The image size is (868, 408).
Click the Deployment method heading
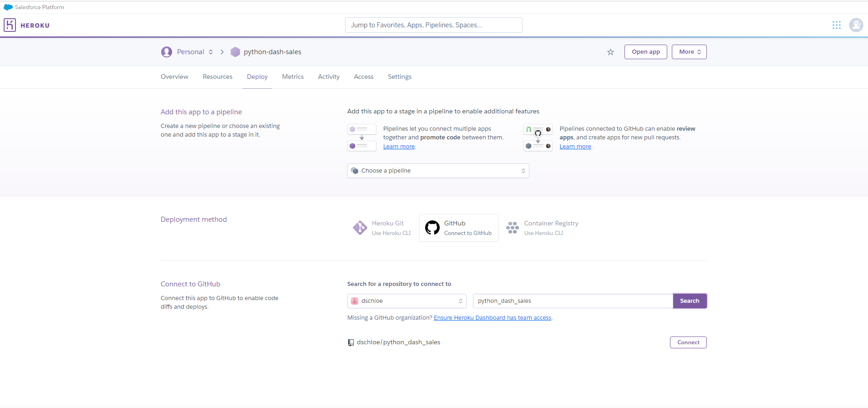(193, 219)
